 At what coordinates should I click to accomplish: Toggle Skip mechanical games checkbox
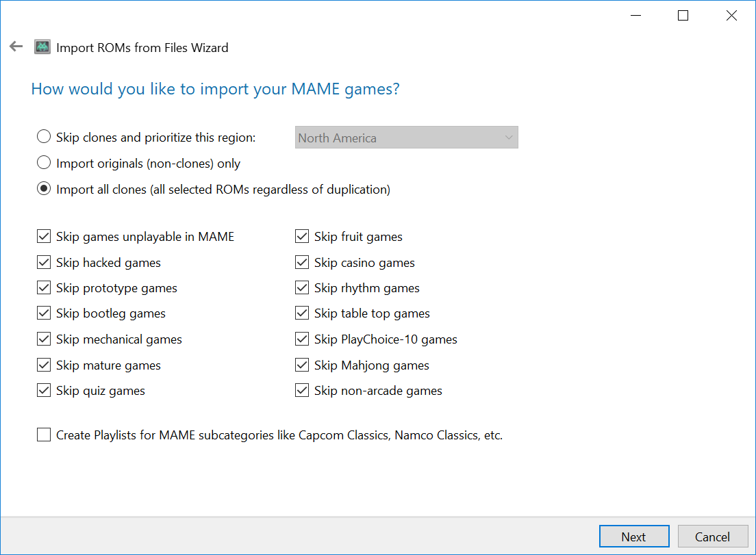(44, 339)
